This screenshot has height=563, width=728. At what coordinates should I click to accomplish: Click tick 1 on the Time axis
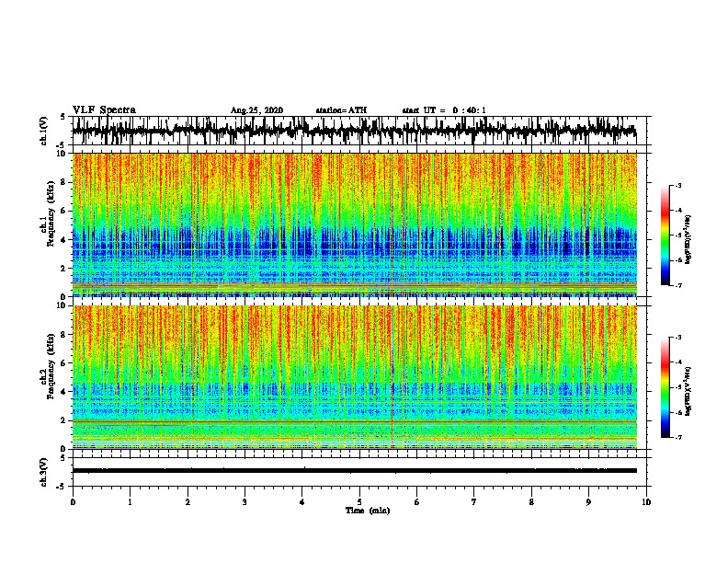click(x=130, y=502)
